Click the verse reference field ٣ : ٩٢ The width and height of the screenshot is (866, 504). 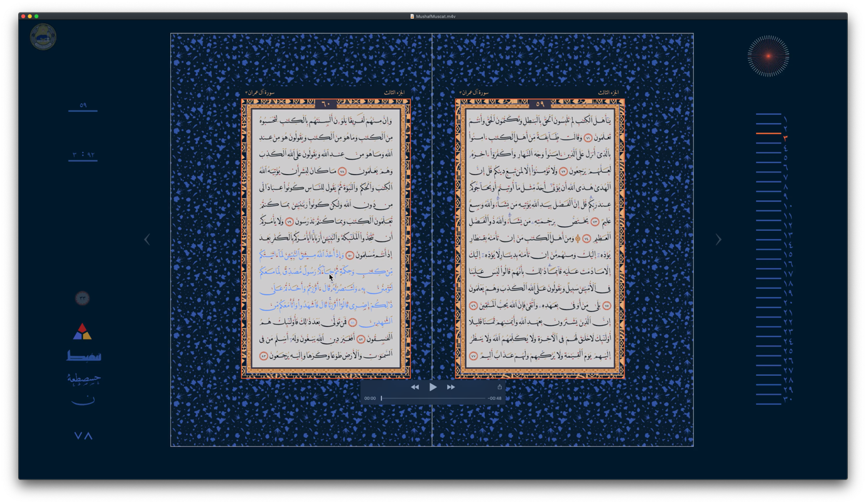pos(83,155)
